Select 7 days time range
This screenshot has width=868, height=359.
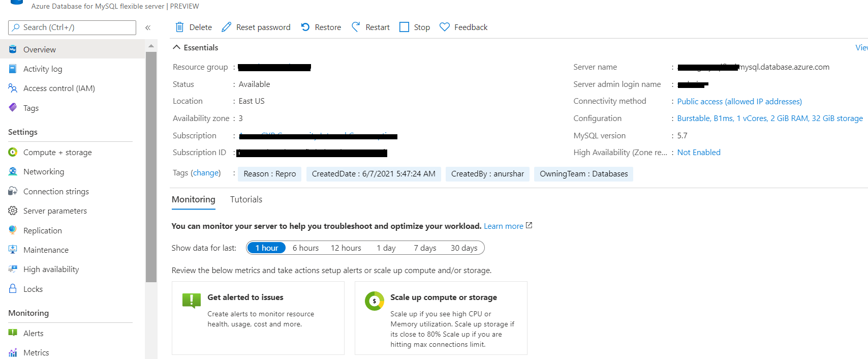pyautogui.click(x=425, y=248)
